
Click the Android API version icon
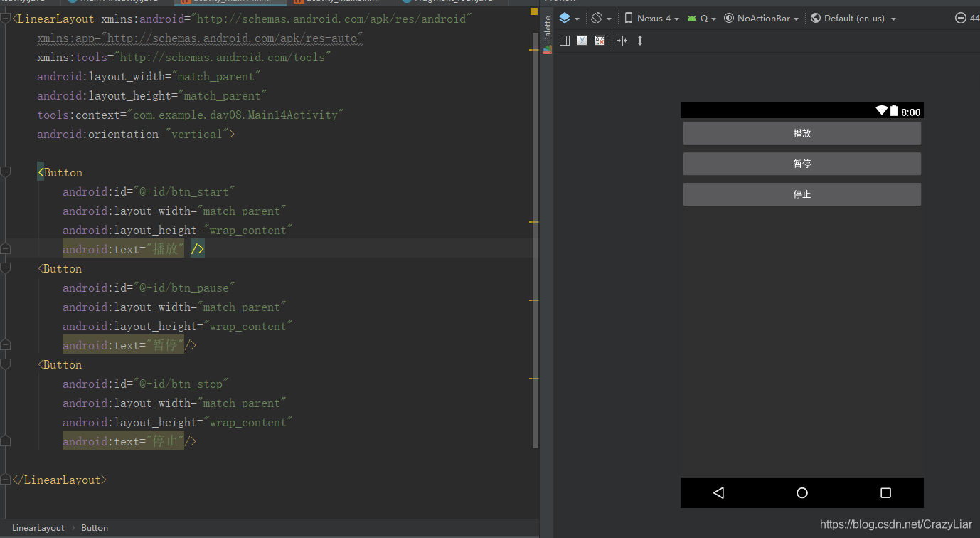point(692,18)
